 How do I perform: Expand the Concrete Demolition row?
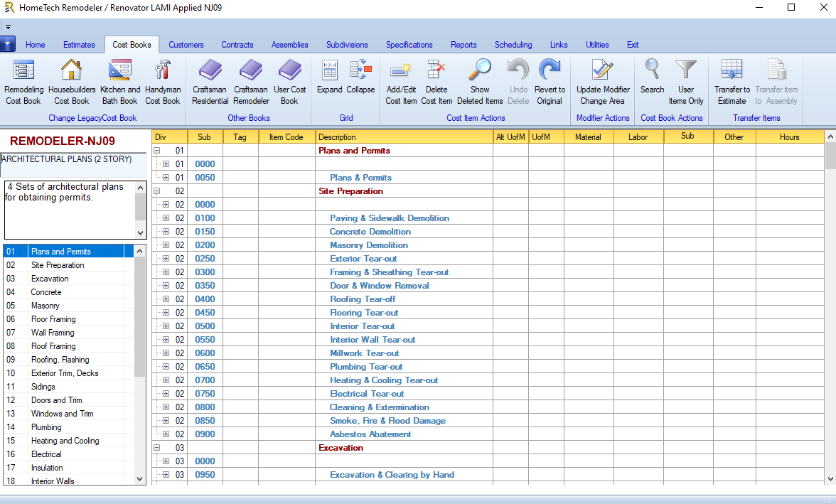coord(166,232)
